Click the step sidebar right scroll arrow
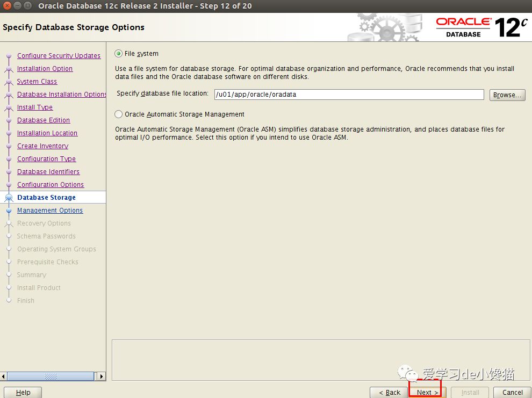This screenshot has width=532, height=398. coord(101,376)
